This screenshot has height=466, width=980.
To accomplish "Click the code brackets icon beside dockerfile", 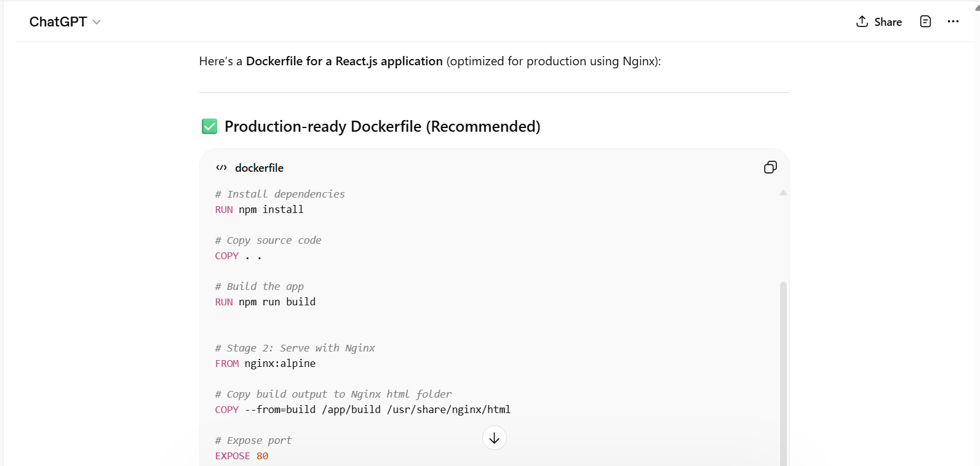I will point(221,168).
